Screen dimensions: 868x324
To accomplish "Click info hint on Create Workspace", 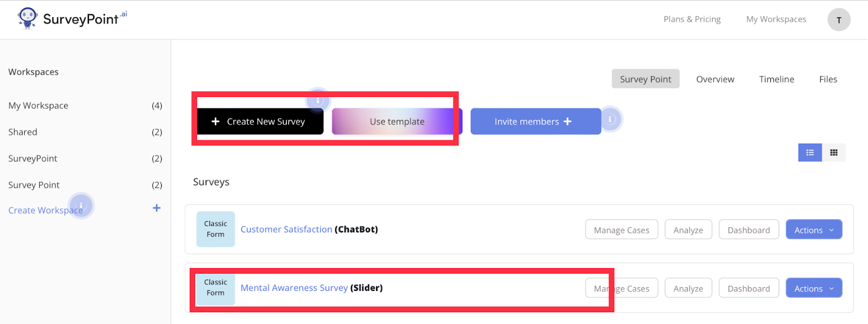I will click(81, 205).
